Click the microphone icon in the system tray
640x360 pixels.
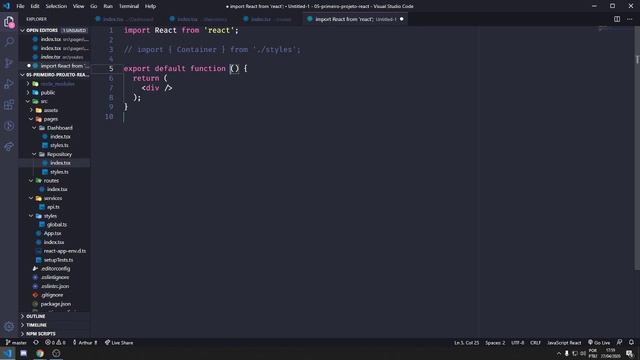click(567, 354)
